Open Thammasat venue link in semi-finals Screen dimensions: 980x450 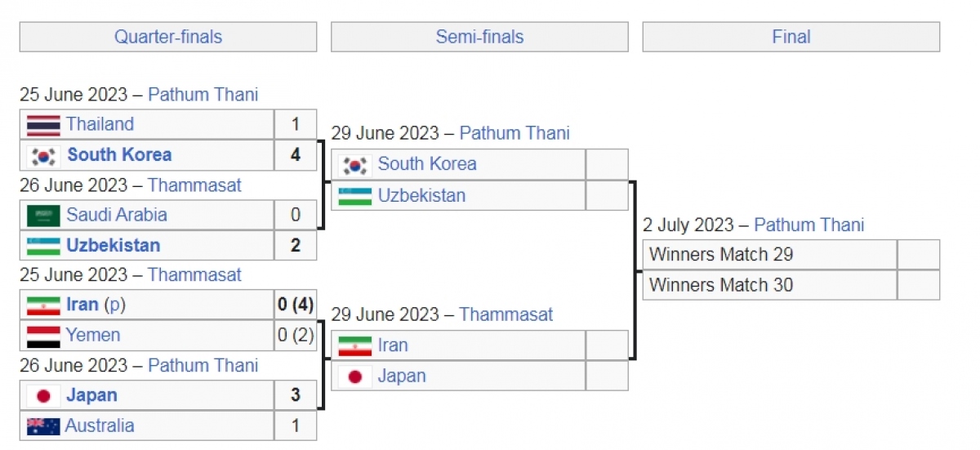tap(506, 314)
